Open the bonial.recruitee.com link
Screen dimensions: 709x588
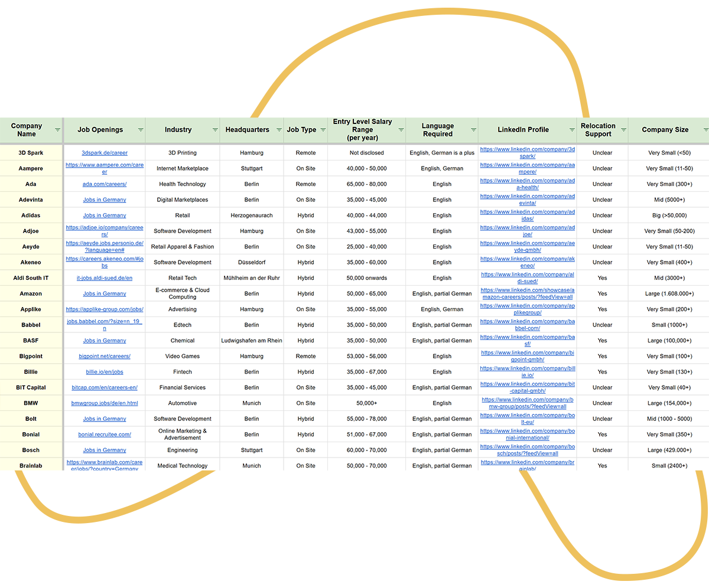[105, 435]
